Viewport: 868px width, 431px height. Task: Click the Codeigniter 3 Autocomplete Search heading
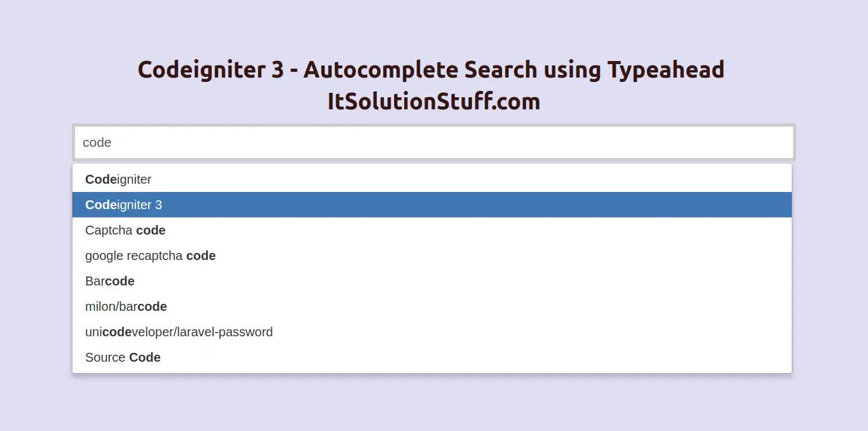tap(431, 69)
